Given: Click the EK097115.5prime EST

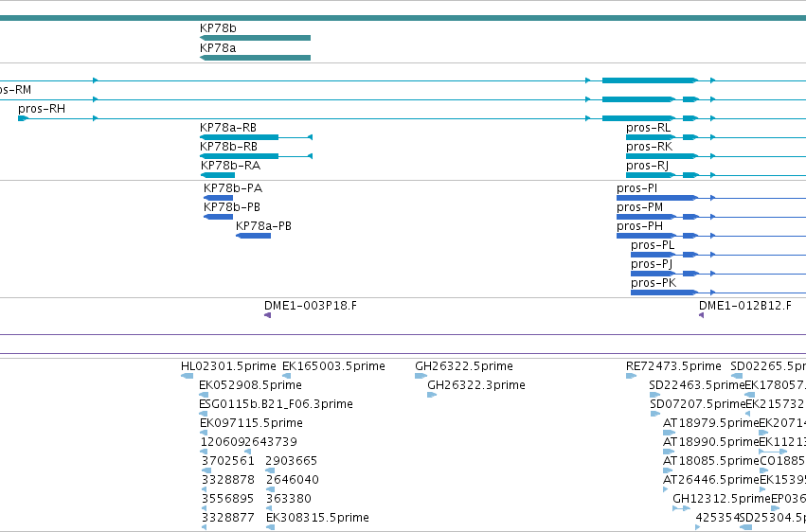Looking at the screenshot, I should coord(204,433).
